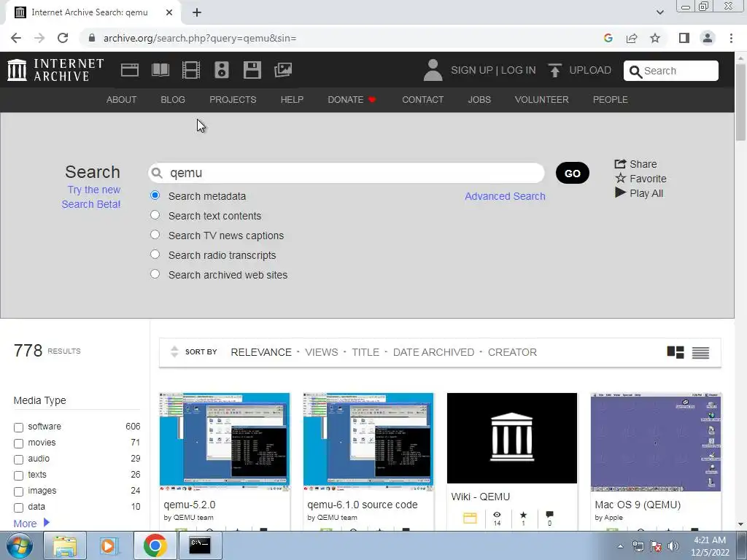Viewport: 747px width, 560px height.
Task: Open File Explorer from taskbar
Action: click(x=65, y=545)
